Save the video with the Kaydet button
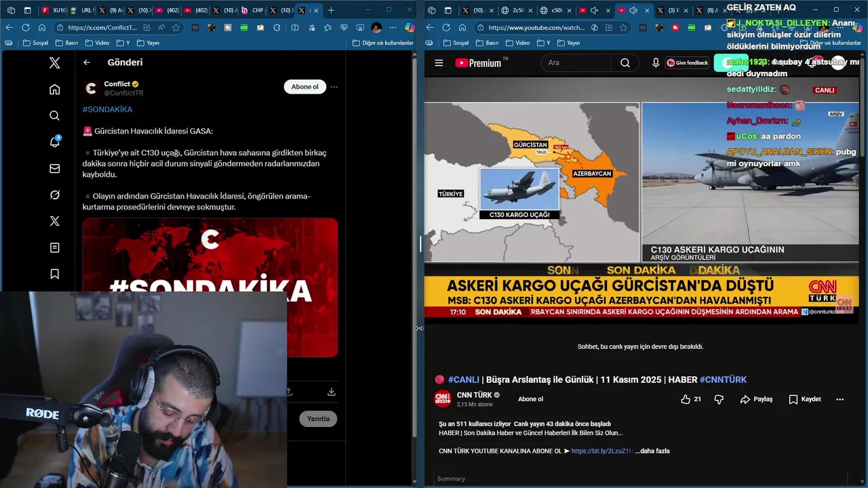The width and height of the screenshot is (868, 488). pos(805,399)
